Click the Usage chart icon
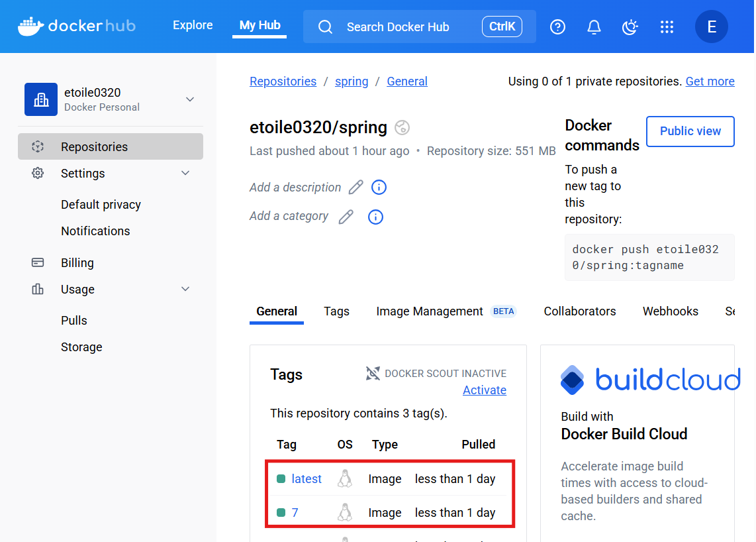This screenshot has height=542, width=756. click(38, 289)
